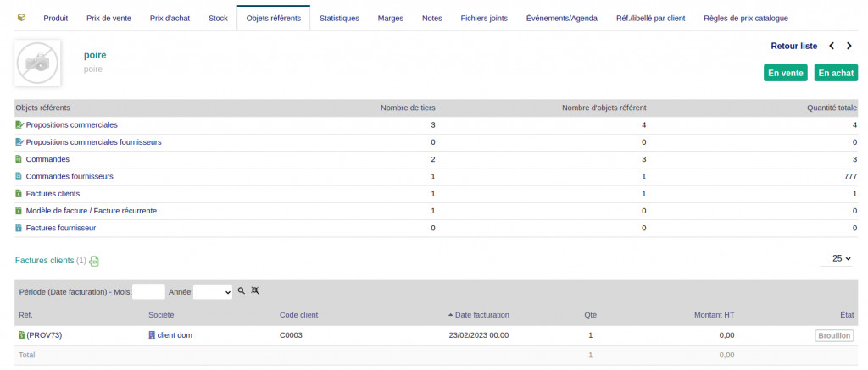Switch to the Prix de vente tab
The height and width of the screenshot is (370, 868).
(x=109, y=19)
